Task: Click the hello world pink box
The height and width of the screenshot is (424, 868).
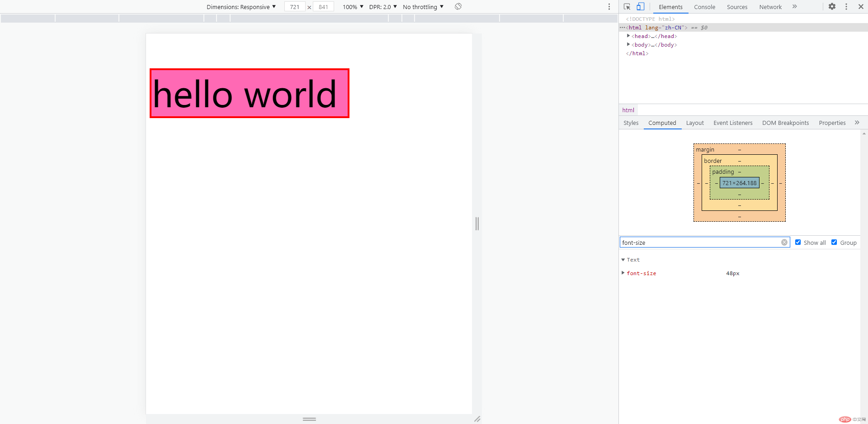Action: pyautogui.click(x=250, y=93)
